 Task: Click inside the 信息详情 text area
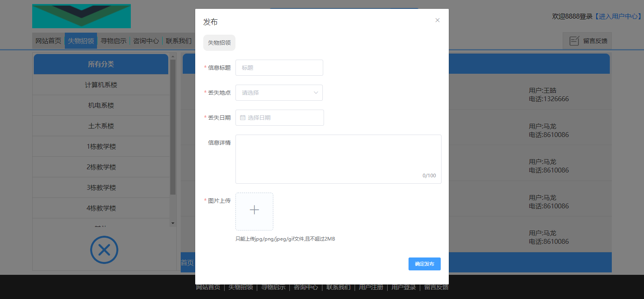339,159
